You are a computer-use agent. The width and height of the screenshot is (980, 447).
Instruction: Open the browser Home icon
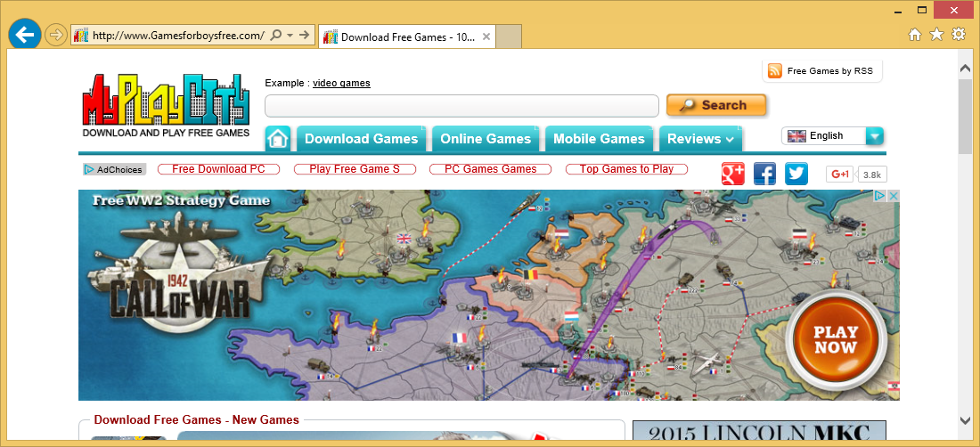tap(915, 35)
